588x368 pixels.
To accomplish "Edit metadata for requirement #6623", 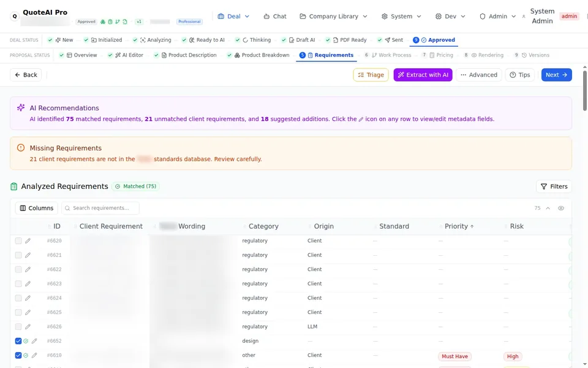I will (28, 283).
